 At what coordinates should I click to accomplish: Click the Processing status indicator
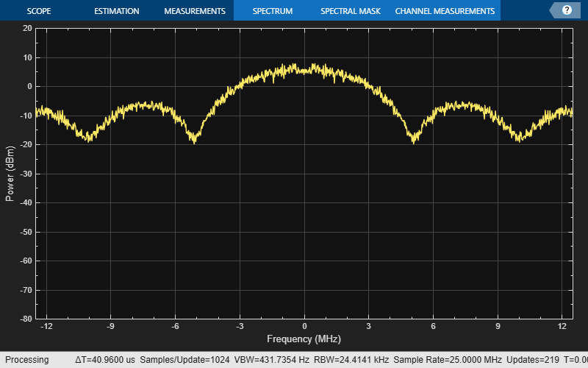pyautogui.click(x=26, y=360)
